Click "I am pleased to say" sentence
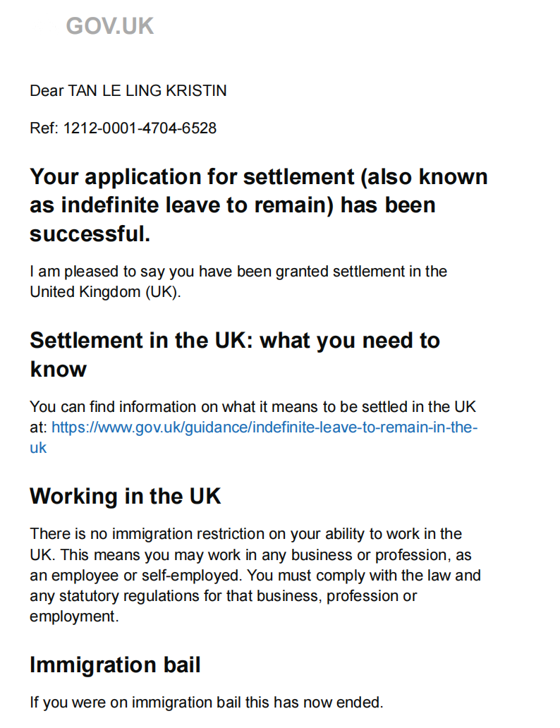560x728 pixels. click(92, 271)
